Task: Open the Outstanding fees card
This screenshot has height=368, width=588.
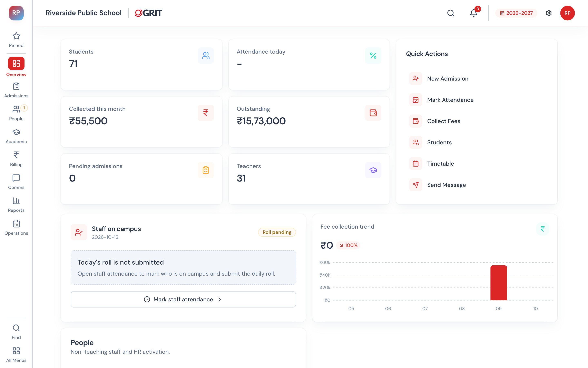Action: coord(309,122)
